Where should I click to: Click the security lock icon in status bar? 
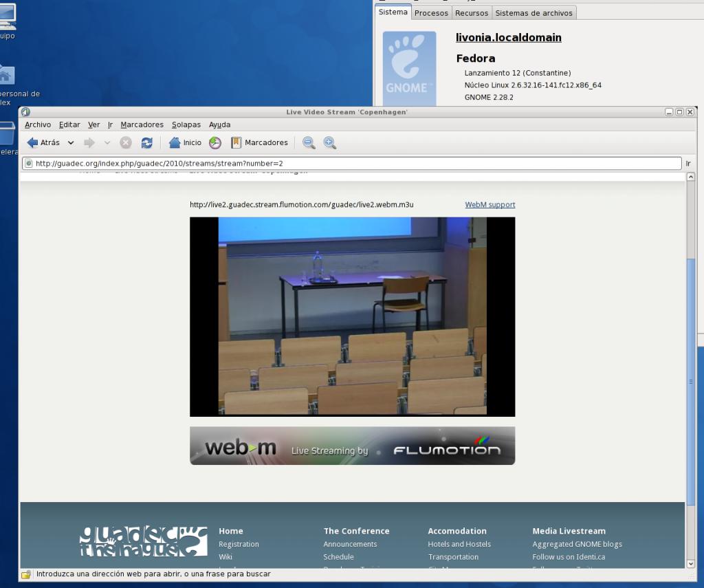point(26,574)
